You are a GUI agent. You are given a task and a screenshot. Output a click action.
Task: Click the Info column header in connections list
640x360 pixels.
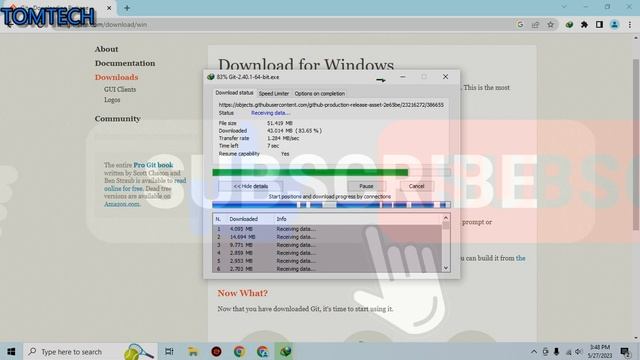[x=281, y=219]
